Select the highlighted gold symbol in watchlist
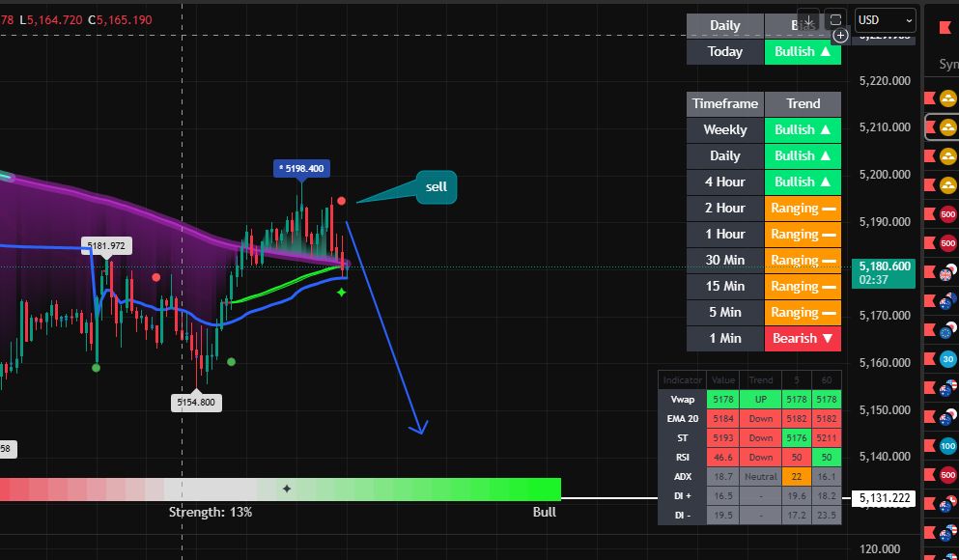The width and height of the screenshot is (959, 560). click(x=947, y=126)
